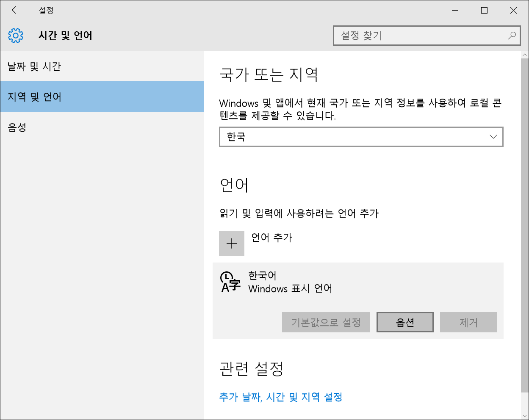Maximize the 설정 window
The image size is (529, 420).
click(485, 11)
